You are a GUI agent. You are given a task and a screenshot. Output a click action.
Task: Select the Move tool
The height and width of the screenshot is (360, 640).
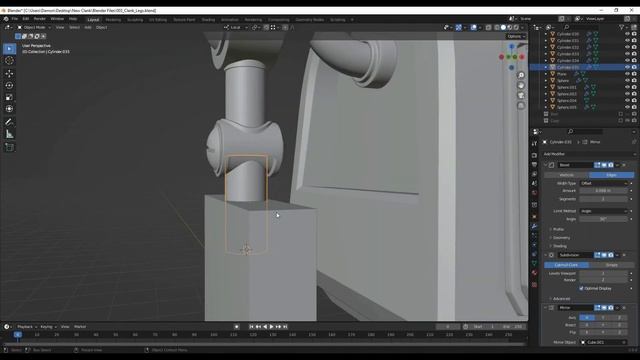(9, 73)
